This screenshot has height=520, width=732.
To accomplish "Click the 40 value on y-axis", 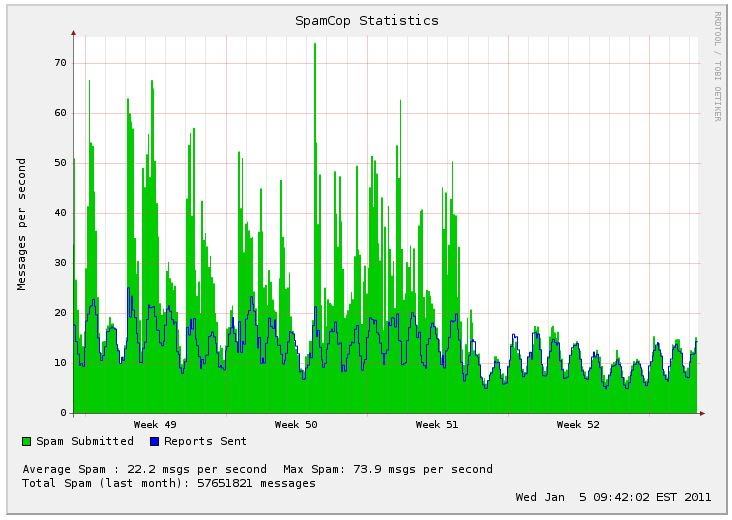I will [x=61, y=213].
